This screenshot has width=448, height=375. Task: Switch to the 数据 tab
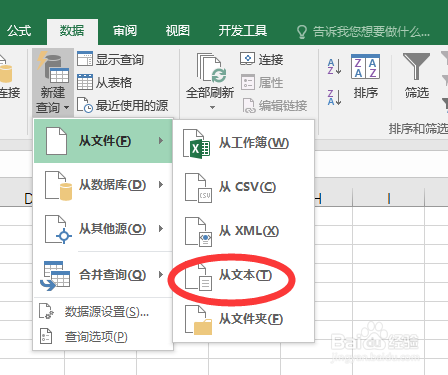click(x=72, y=31)
